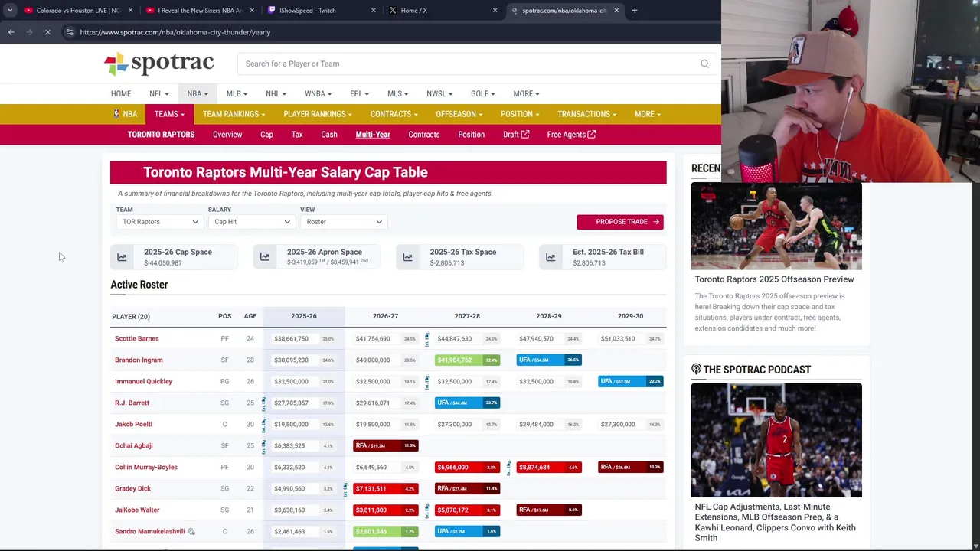Image resolution: width=980 pixels, height=551 pixels.
Task: Open Scottie Barnes player page
Action: [x=137, y=338]
